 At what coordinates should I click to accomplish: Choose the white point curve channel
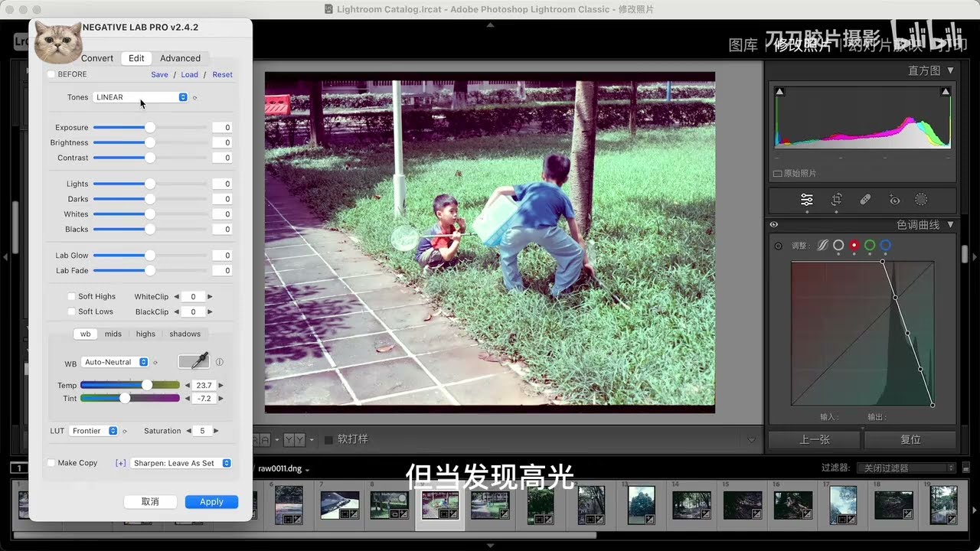(838, 246)
